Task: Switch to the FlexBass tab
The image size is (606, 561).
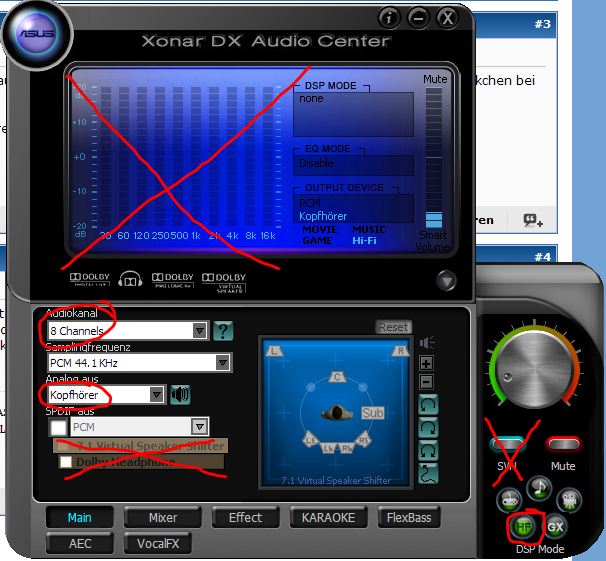Action: coord(409,517)
